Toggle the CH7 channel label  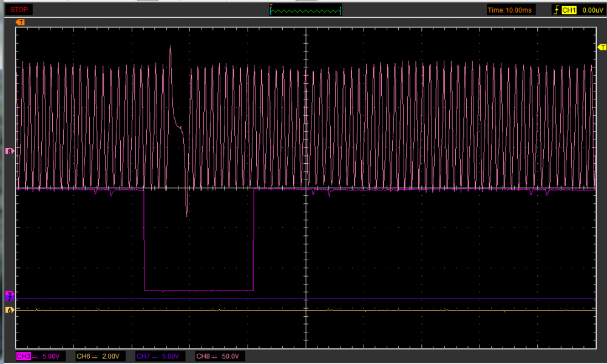pos(143,356)
